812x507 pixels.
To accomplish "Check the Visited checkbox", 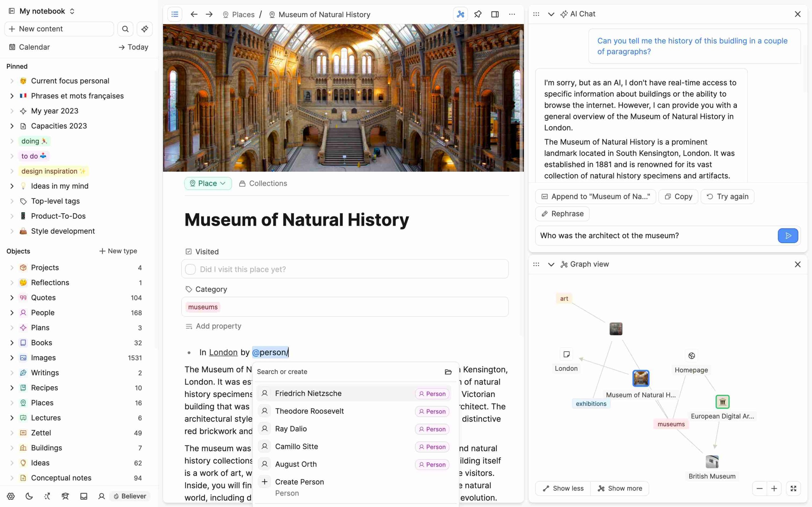I will (x=190, y=269).
